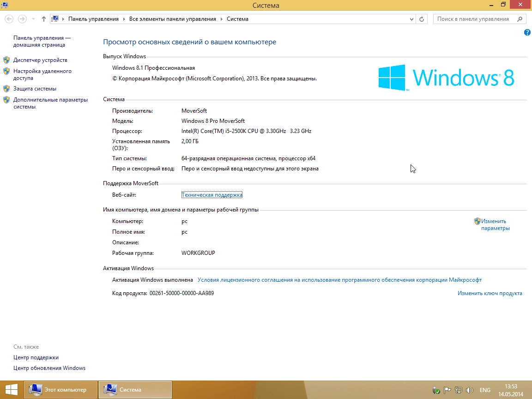This screenshot has height=399, width=532.
Task: Select the Все элементы панели управления breadcrumb
Action: click(x=172, y=19)
